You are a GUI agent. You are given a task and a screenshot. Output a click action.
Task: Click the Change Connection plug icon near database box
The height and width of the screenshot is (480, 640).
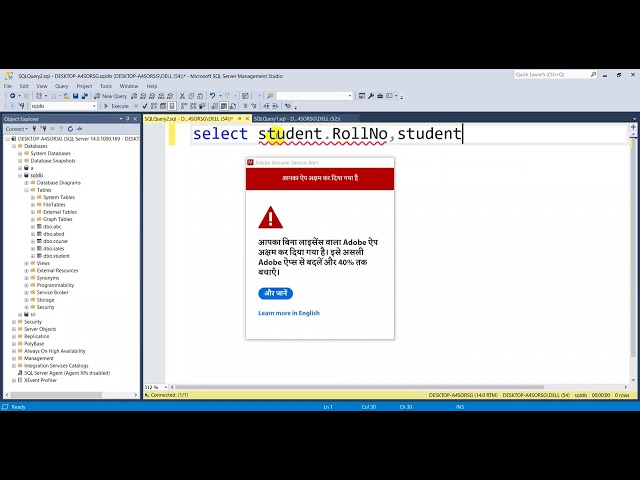click(x=22, y=106)
